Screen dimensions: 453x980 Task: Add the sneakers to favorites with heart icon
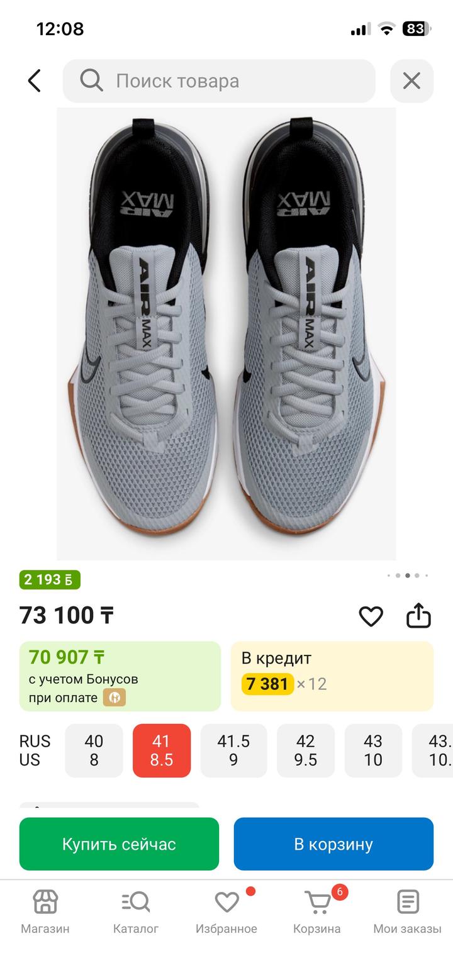point(371,616)
